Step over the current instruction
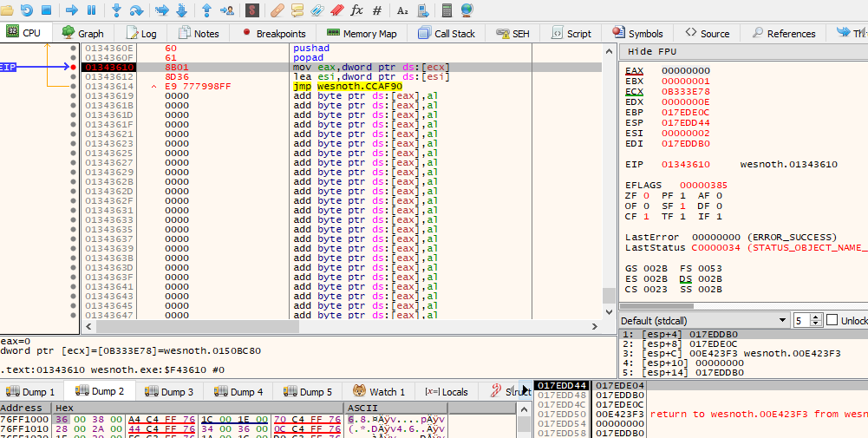 [x=136, y=10]
